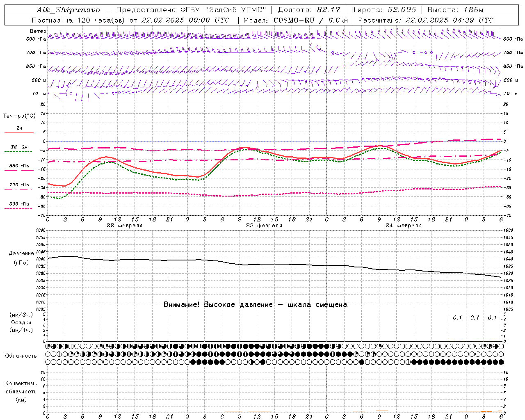This screenshot has height=420, width=525.
Task: Click the Td 2м dew point legend entry
Action: (x=19, y=147)
